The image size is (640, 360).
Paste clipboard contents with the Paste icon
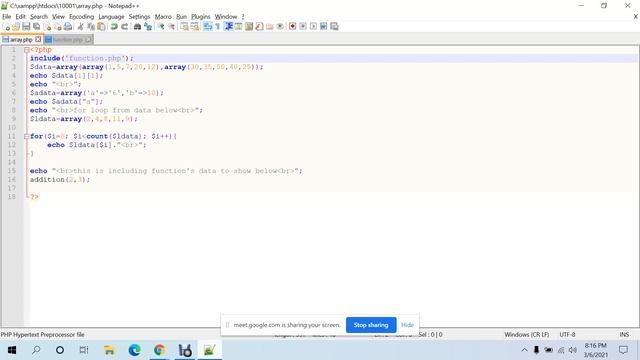pos(101,27)
